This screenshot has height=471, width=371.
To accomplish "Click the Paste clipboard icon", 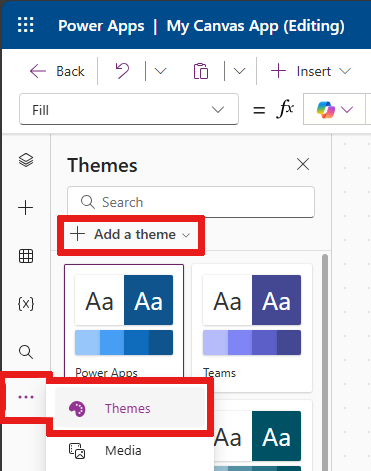I will pyautogui.click(x=201, y=71).
